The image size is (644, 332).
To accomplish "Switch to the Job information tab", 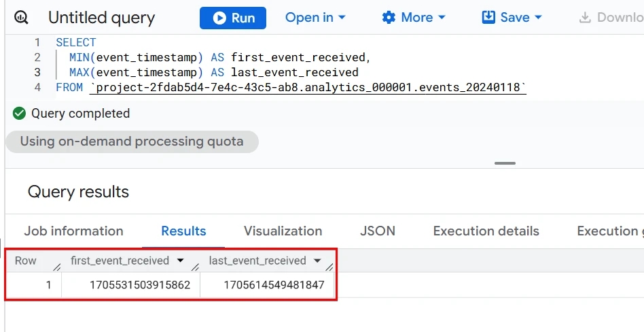I will coord(73,231).
